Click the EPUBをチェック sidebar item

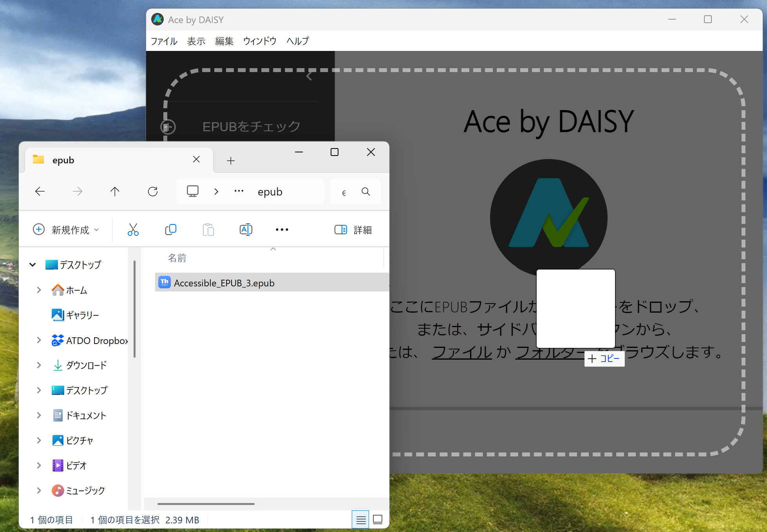coord(251,127)
